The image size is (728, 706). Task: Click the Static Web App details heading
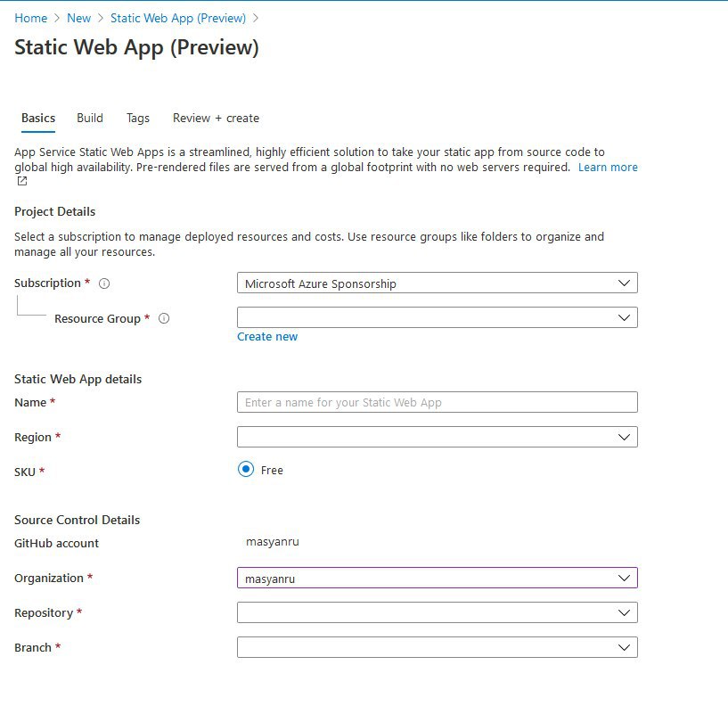pos(78,379)
